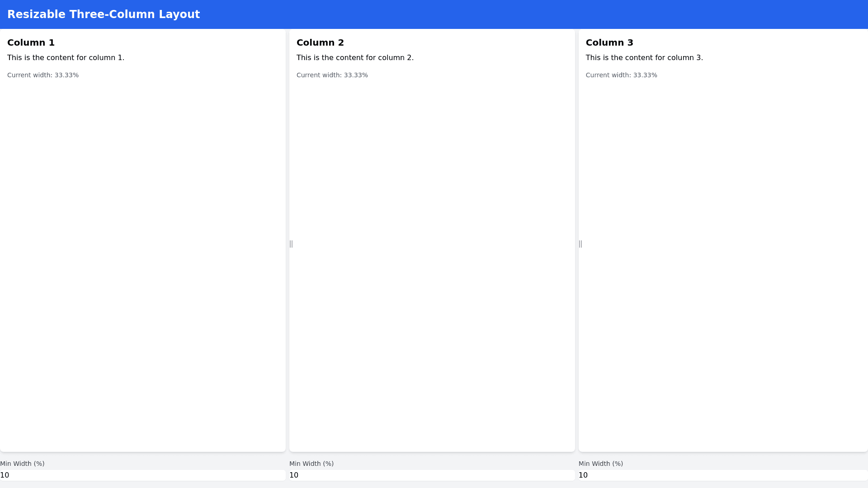Screen dimensions: 868x488
Task: Click the current width text in Column 3
Action: point(622,75)
